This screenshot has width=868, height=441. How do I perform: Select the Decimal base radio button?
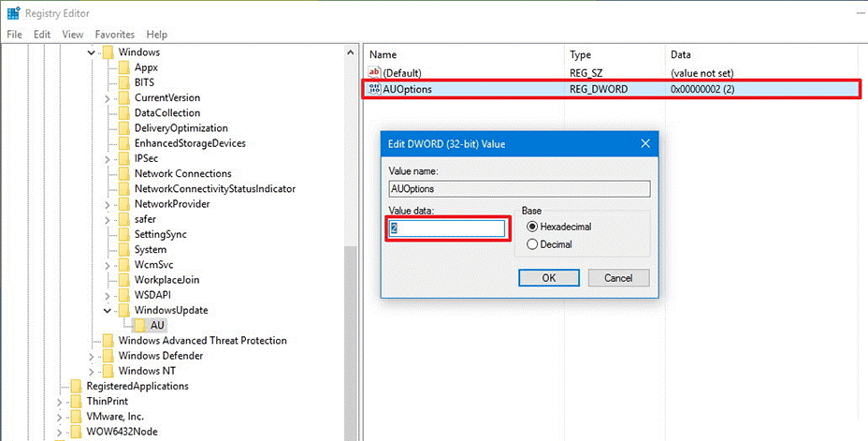[532, 244]
